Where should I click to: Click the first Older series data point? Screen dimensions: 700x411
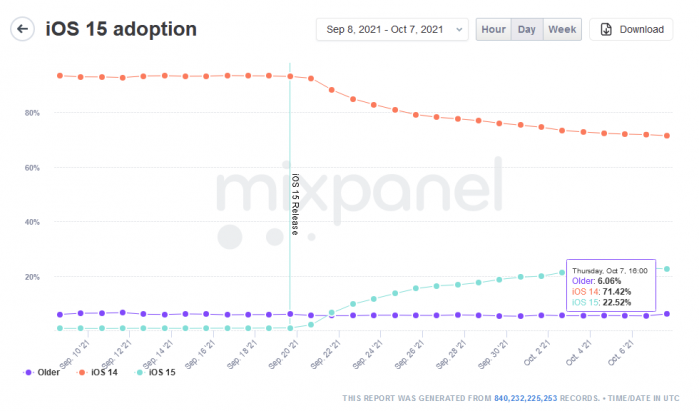click(x=60, y=314)
